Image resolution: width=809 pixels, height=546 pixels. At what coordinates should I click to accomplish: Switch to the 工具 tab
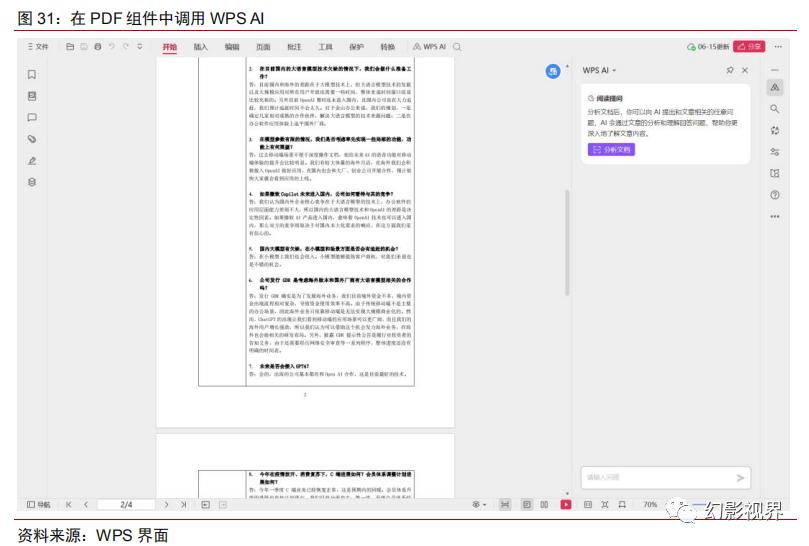[x=325, y=47]
